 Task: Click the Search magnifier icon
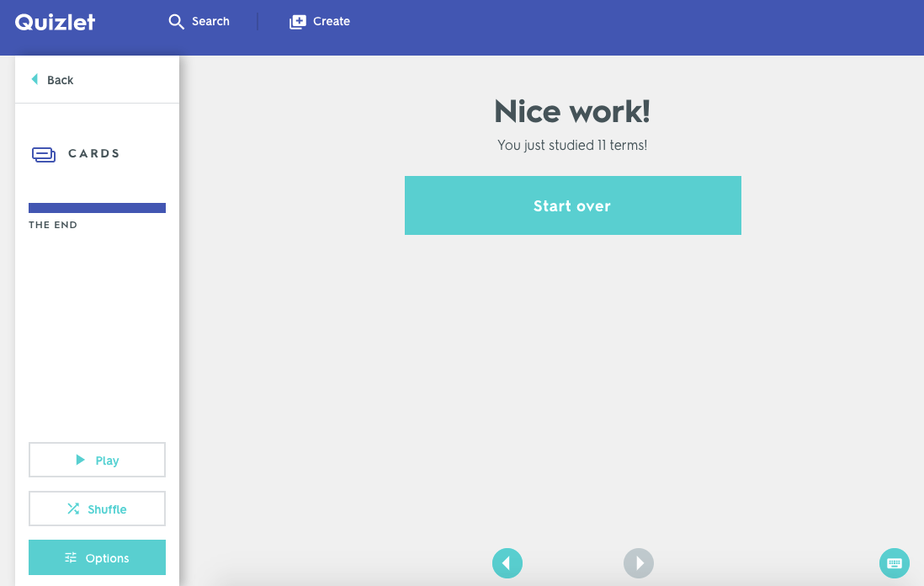click(x=176, y=21)
